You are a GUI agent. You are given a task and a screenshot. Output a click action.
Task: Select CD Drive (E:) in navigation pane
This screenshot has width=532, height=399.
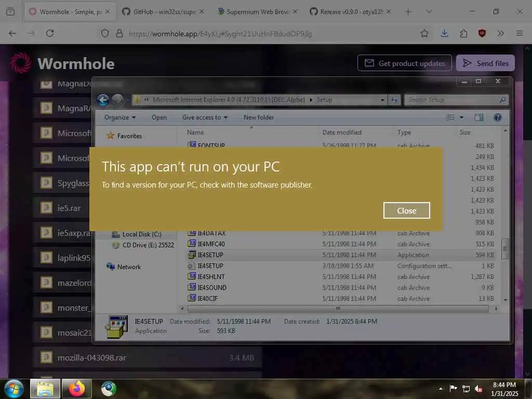148,245
